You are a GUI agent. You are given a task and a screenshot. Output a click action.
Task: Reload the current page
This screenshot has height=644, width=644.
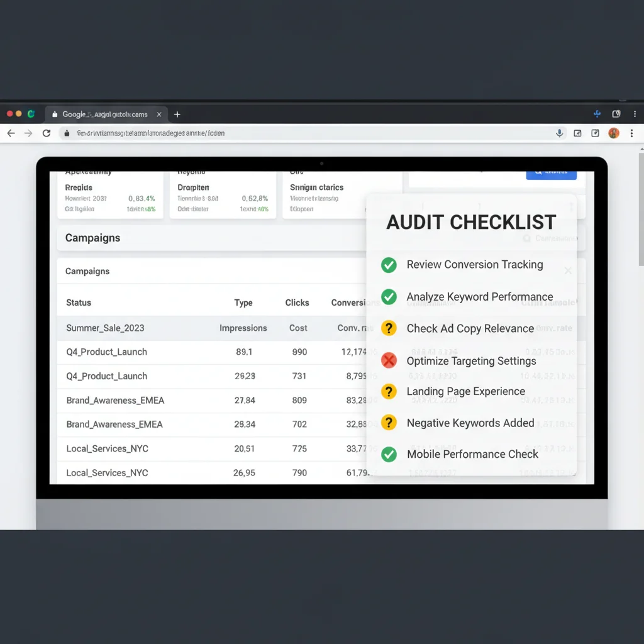(47, 133)
